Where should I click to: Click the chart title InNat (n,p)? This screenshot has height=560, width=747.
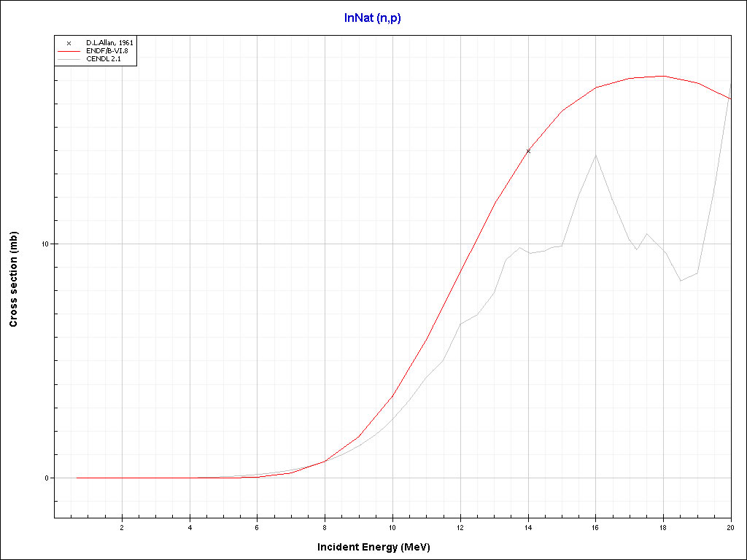(373, 17)
